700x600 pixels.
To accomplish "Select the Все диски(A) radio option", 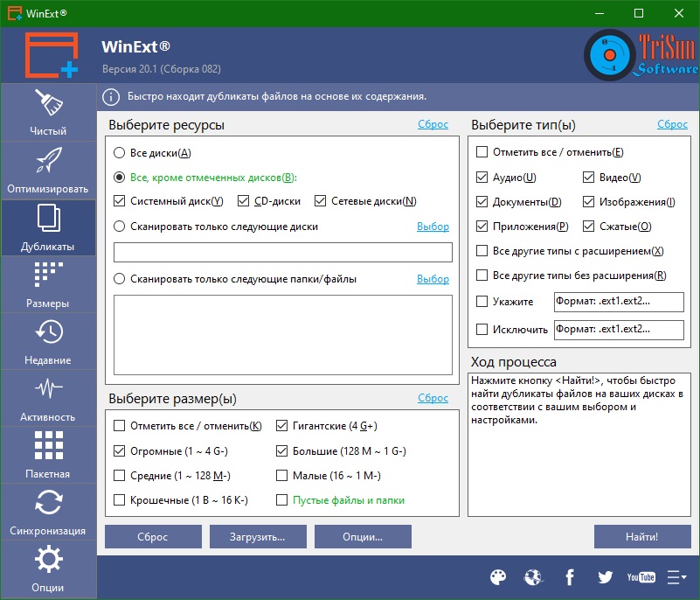I will [153, 153].
